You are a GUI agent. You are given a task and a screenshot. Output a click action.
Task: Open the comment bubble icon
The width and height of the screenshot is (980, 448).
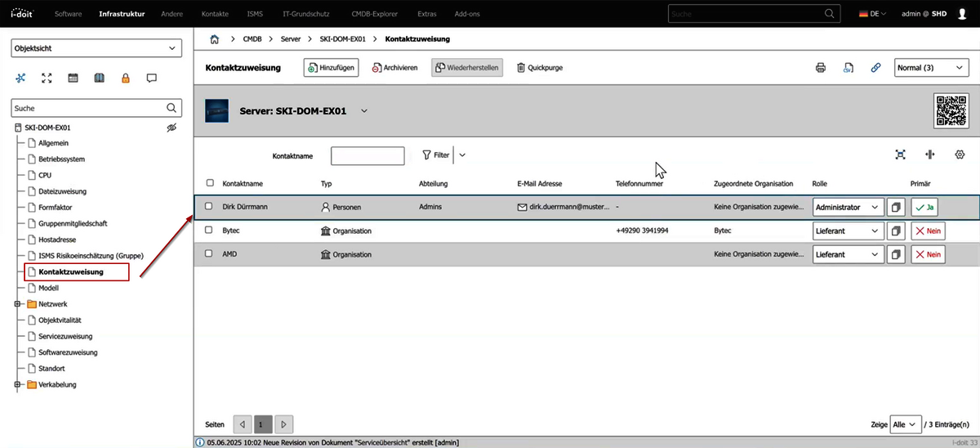pyautogui.click(x=151, y=78)
